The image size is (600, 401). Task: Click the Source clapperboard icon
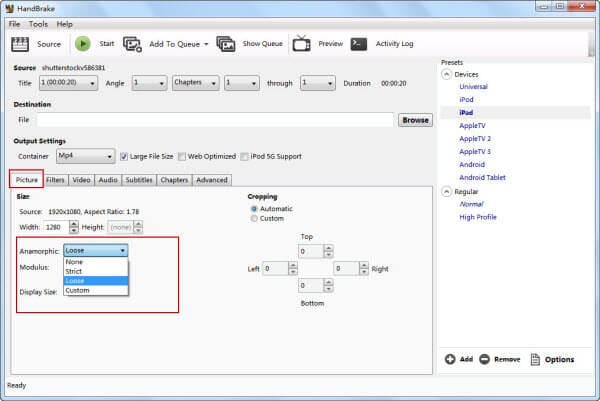pyautogui.click(x=20, y=44)
